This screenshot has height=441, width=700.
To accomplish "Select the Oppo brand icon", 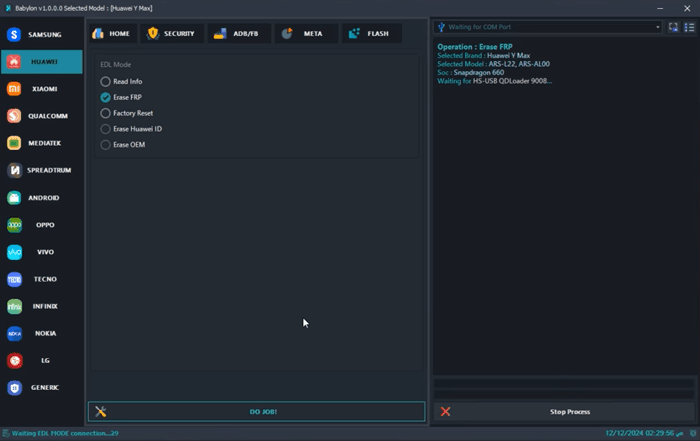I will pyautogui.click(x=15, y=225).
